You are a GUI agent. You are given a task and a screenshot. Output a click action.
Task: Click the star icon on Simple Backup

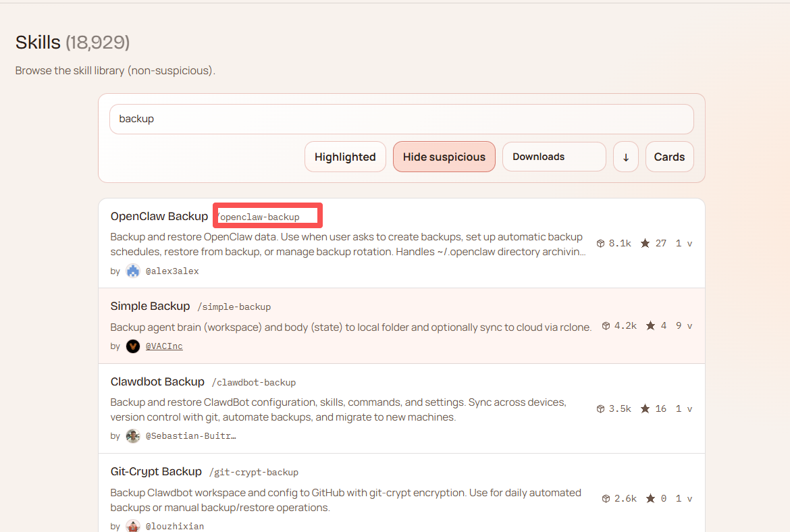(650, 325)
